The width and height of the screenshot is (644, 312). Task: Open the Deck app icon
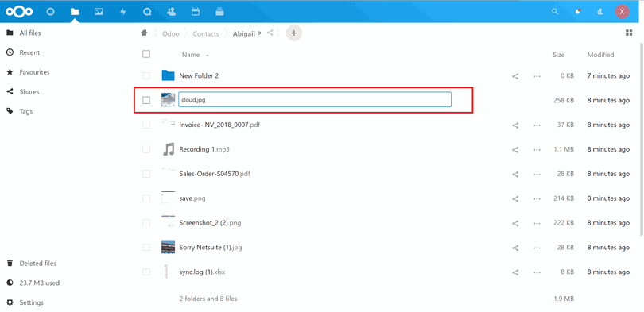point(219,12)
